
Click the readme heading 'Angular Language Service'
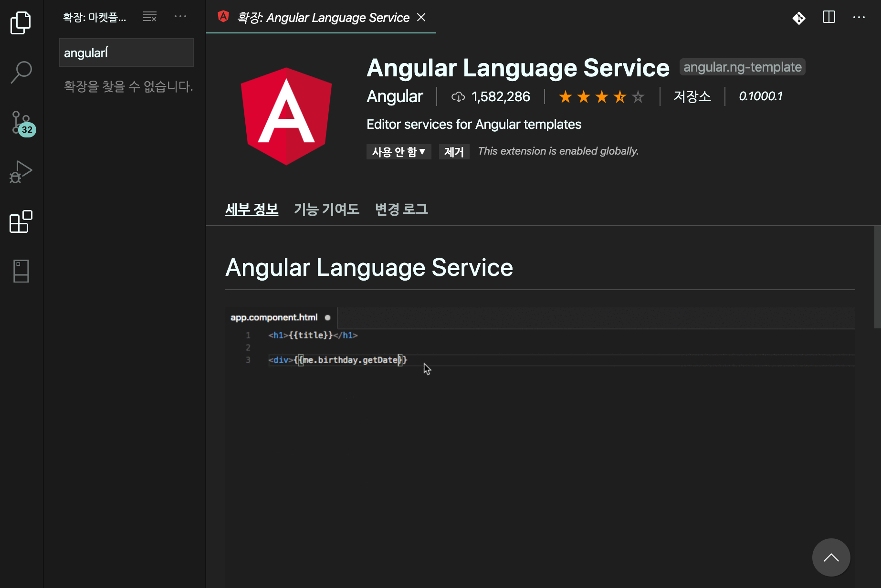[369, 268]
